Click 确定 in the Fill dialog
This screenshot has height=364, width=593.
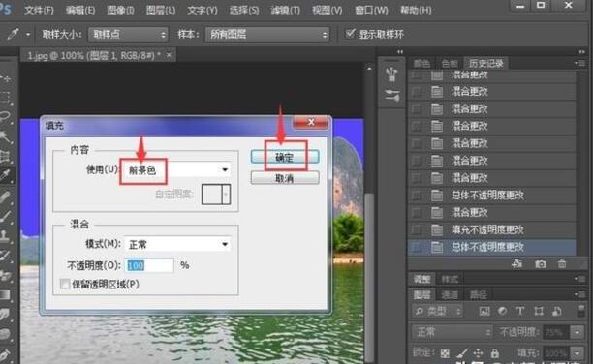(x=285, y=157)
